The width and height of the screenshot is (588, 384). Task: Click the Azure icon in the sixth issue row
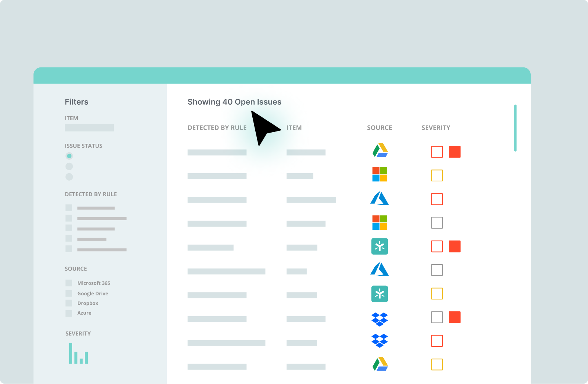380,269
